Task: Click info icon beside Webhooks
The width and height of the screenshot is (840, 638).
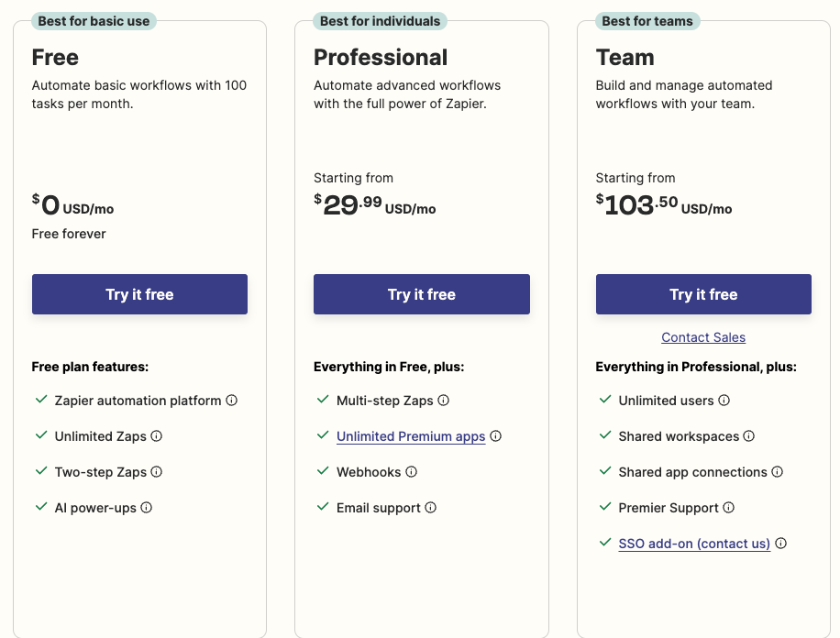Action: tap(412, 472)
